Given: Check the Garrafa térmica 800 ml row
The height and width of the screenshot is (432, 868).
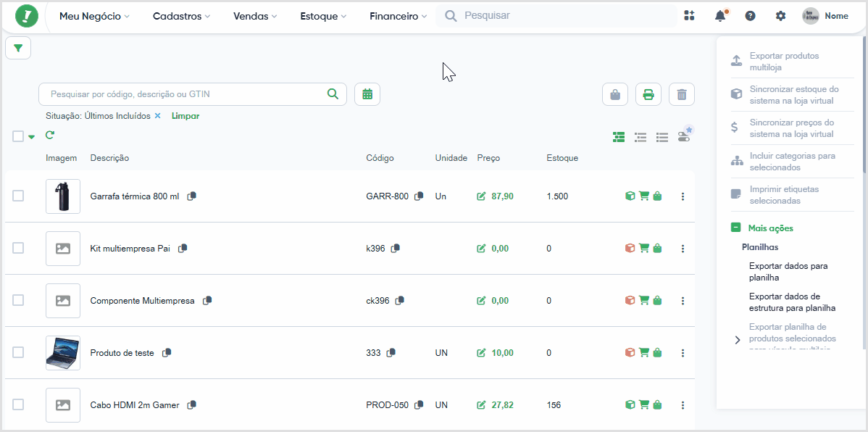Looking at the screenshot, I should 18,196.
